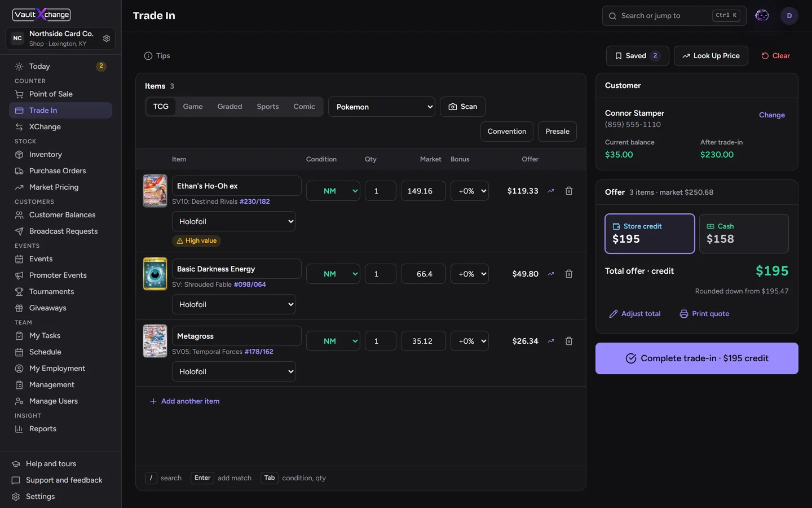This screenshot has height=508, width=812.
Task: Edit quantity for Ethan's Ho-Oh ex
Action: click(x=381, y=191)
